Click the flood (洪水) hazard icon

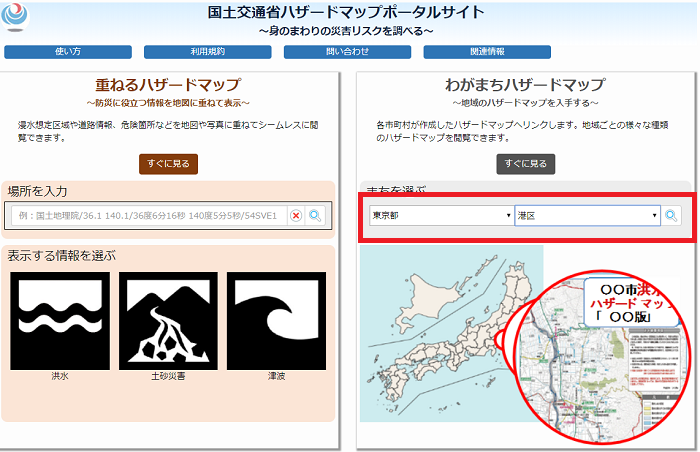pyautogui.click(x=60, y=321)
